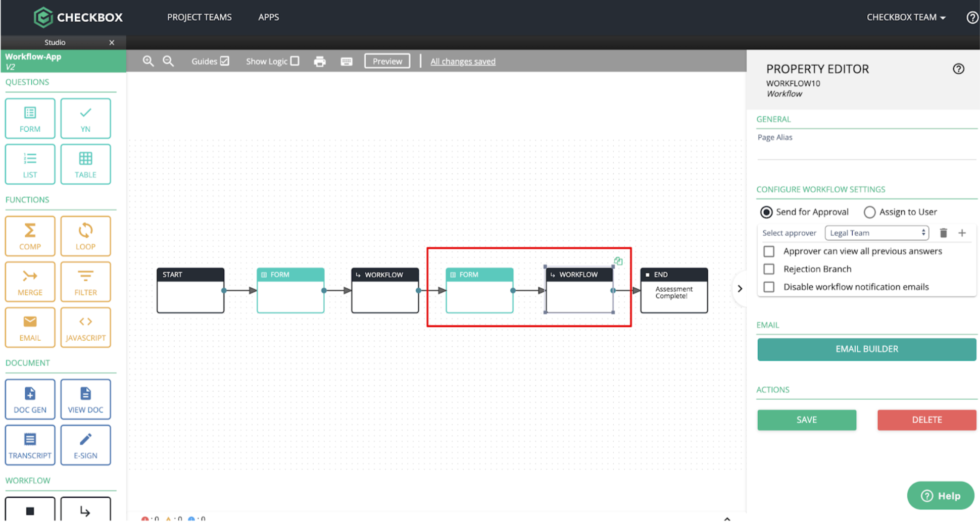This screenshot has height=523, width=980.
Task: Add a COMP function block
Action: pyautogui.click(x=30, y=236)
